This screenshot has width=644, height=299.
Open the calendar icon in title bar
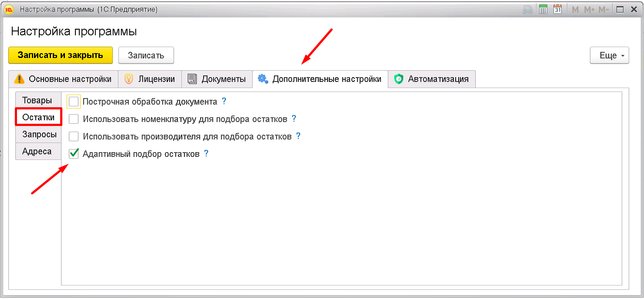[x=557, y=9]
